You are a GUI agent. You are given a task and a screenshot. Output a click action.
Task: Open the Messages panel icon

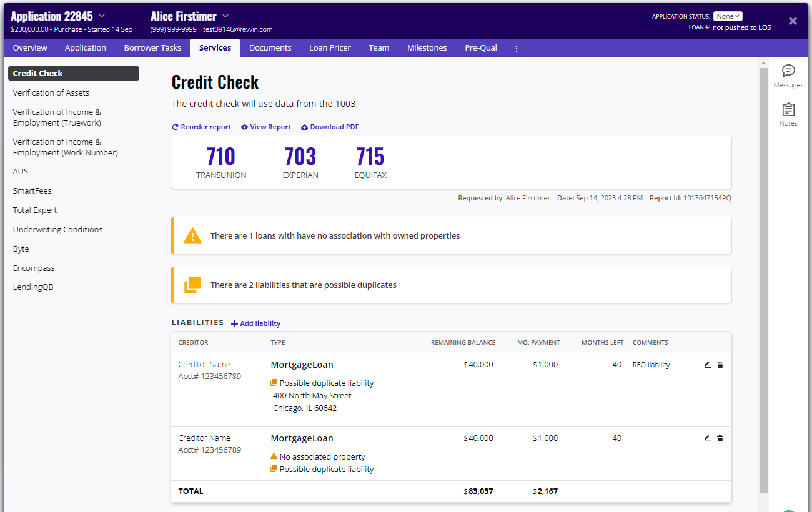click(x=788, y=71)
